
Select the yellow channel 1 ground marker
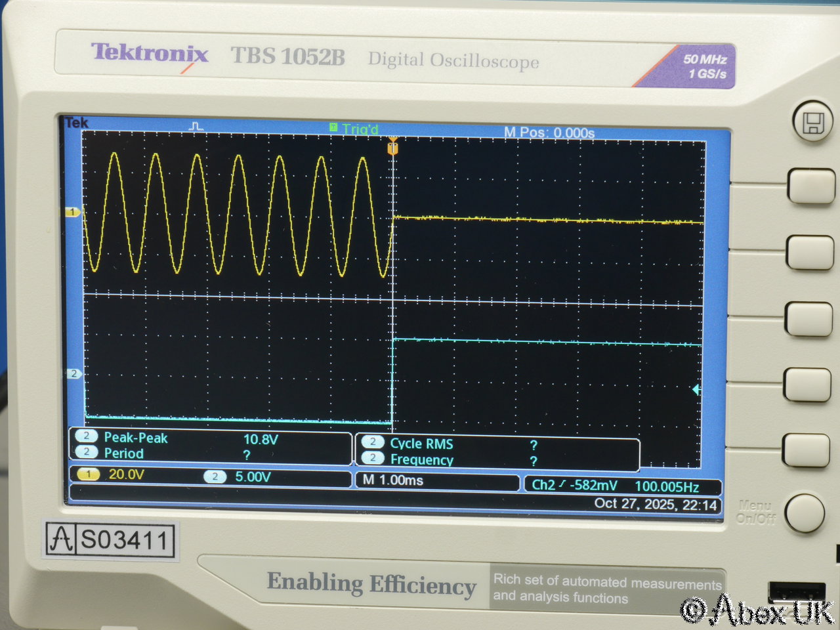72,212
